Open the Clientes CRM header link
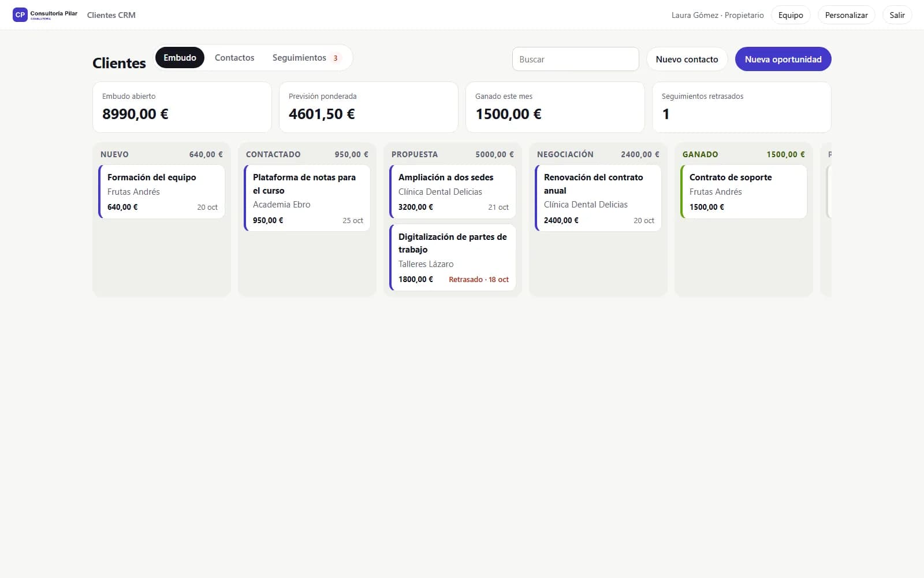Image resolution: width=924 pixels, height=578 pixels. 111,15
